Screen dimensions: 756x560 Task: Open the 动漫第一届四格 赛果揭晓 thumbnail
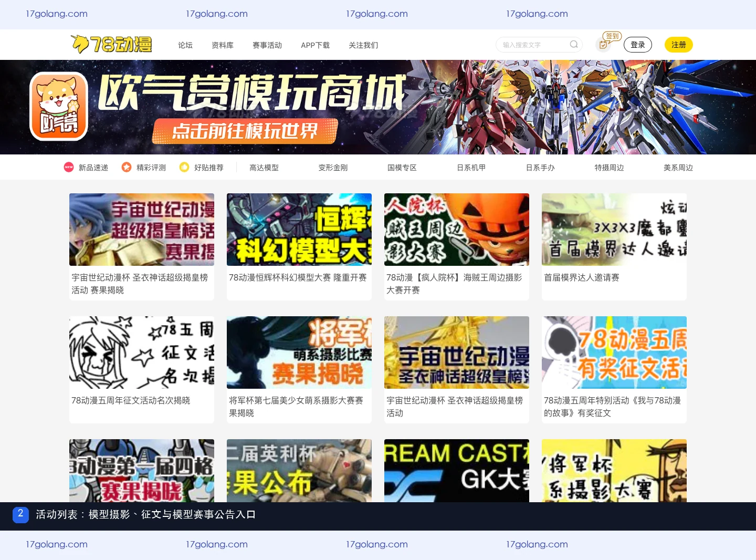pyautogui.click(x=142, y=471)
